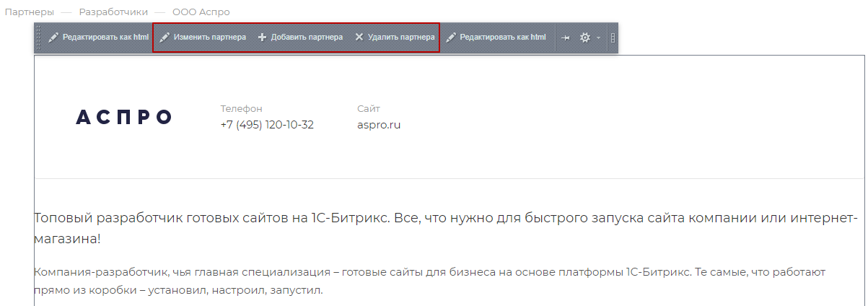868x306 pixels.
Task: Click the grip at the toolbar's right end
Action: point(613,38)
